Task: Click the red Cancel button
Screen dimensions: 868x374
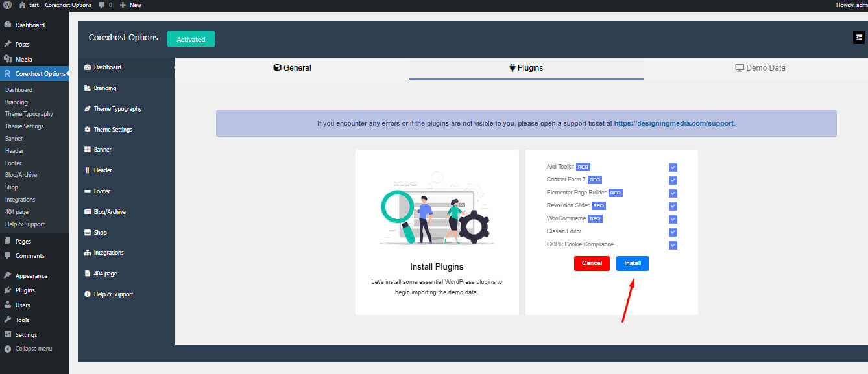Action: click(592, 263)
